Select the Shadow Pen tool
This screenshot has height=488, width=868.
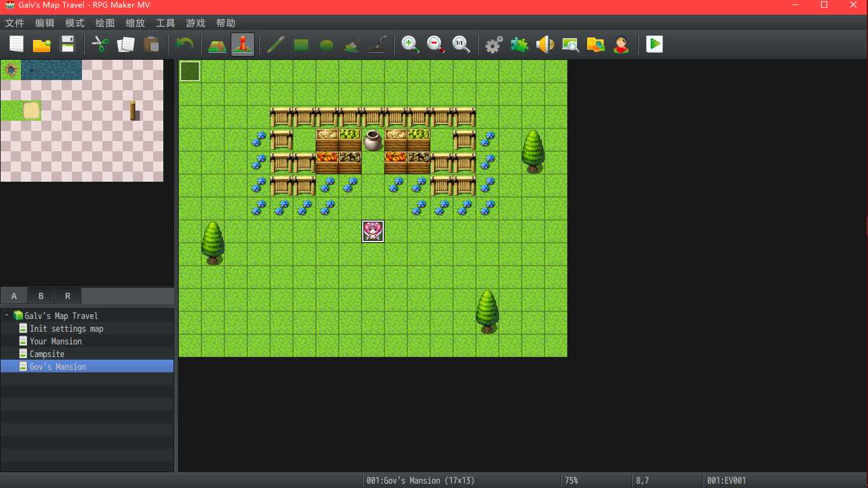pos(377,44)
